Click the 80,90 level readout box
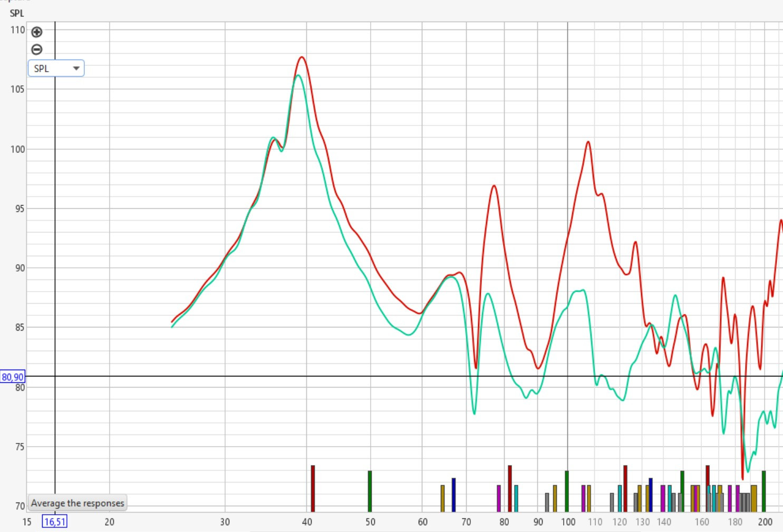 coord(13,377)
